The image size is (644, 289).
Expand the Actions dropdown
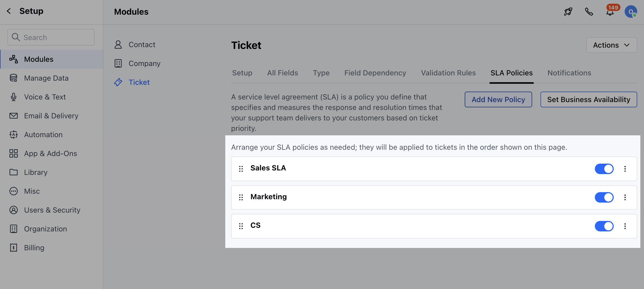coord(611,45)
